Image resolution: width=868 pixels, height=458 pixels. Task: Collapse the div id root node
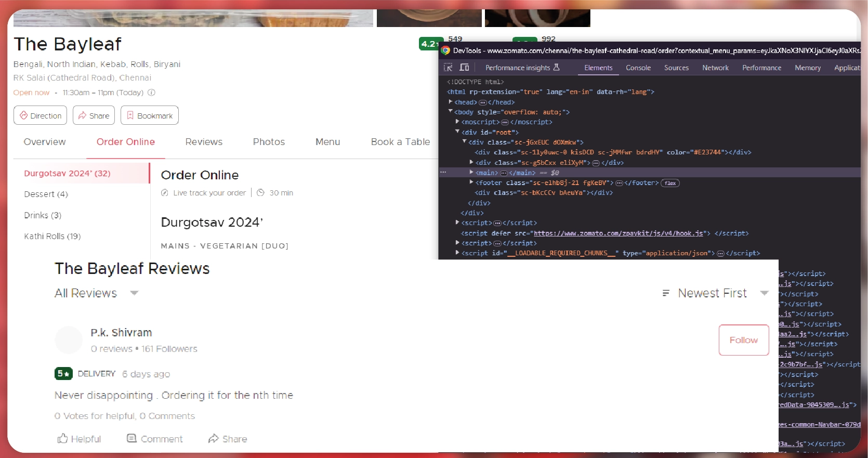pos(457,132)
